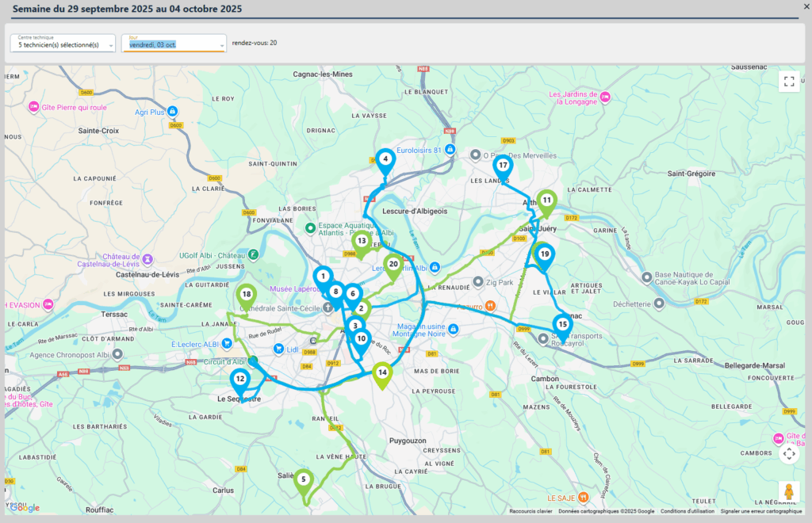Image resolution: width=812 pixels, height=523 pixels.
Task: Click blue map marker number 4
Action: point(385,159)
